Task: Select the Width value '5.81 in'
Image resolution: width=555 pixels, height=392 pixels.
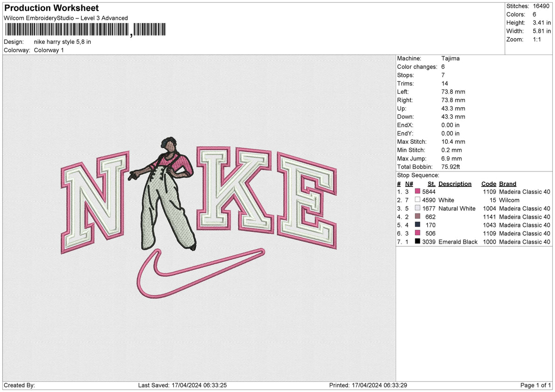Action: 542,31
